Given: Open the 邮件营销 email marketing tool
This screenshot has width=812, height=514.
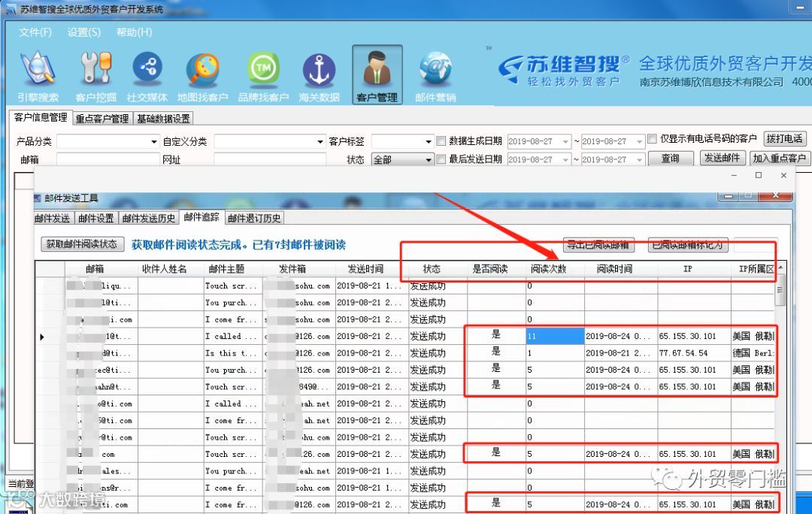Looking at the screenshot, I should coord(435,77).
